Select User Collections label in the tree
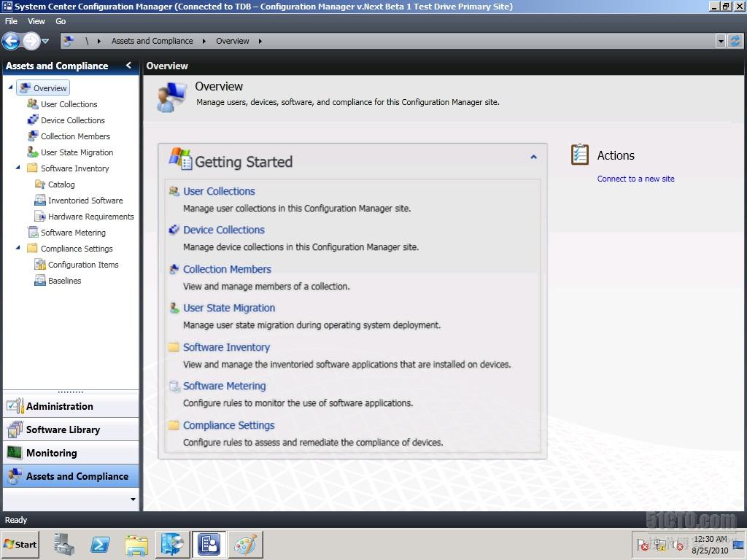Image resolution: width=747 pixels, height=560 pixels. (69, 104)
